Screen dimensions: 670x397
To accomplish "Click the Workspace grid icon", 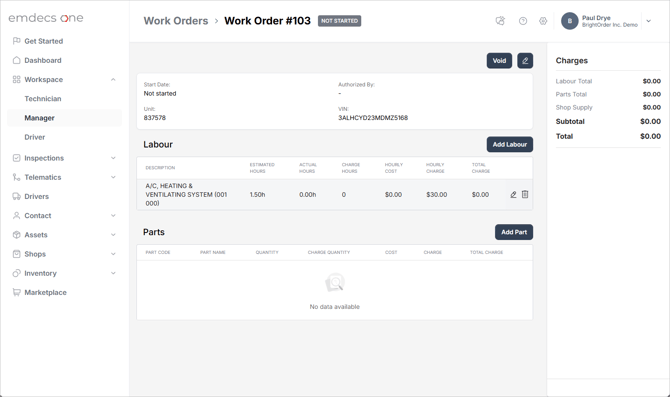I will tap(16, 79).
